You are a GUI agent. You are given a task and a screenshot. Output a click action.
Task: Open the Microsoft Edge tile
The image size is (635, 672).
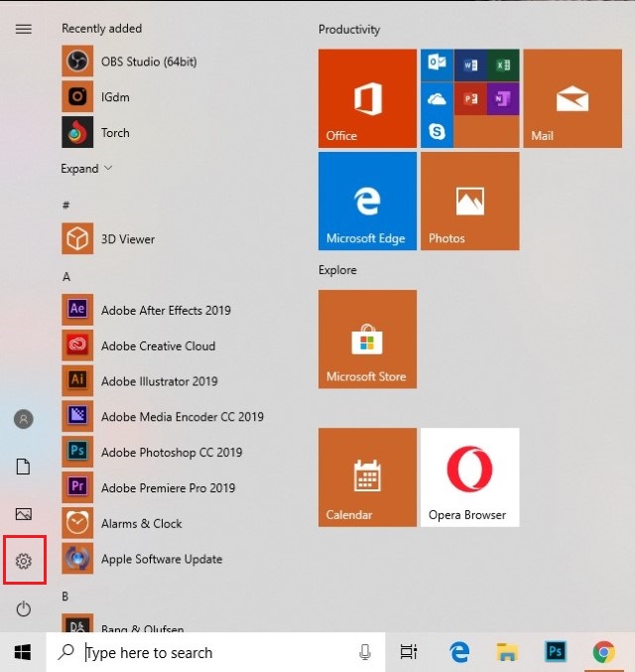367,201
